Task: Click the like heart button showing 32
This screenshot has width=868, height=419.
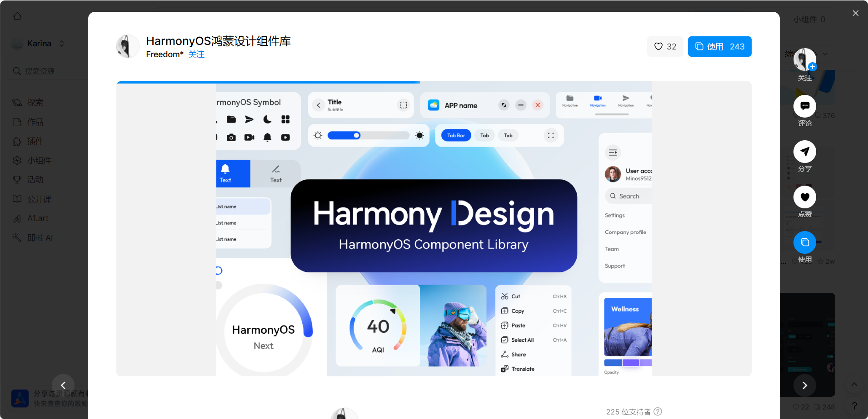Action: point(665,46)
